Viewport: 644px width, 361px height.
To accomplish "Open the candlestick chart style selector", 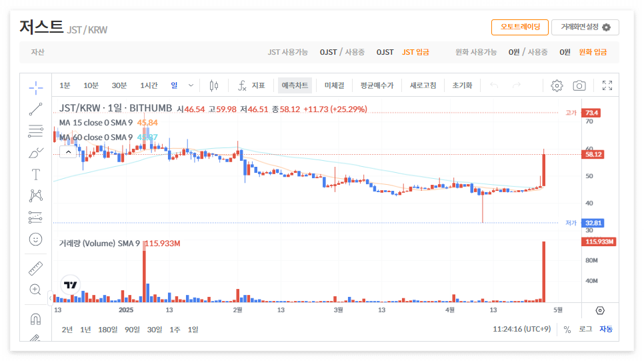I will coord(213,85).
